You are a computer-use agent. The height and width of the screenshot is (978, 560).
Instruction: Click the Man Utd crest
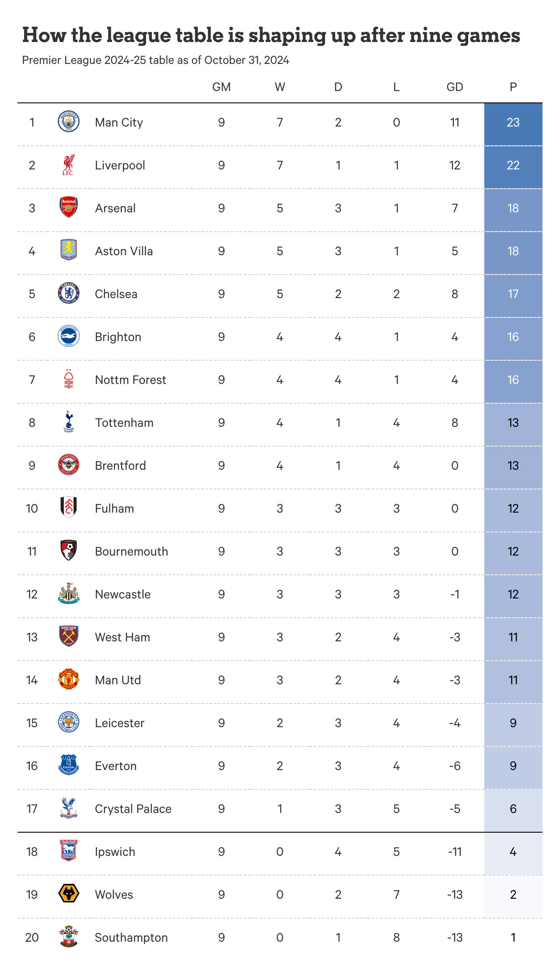point(69,679)
